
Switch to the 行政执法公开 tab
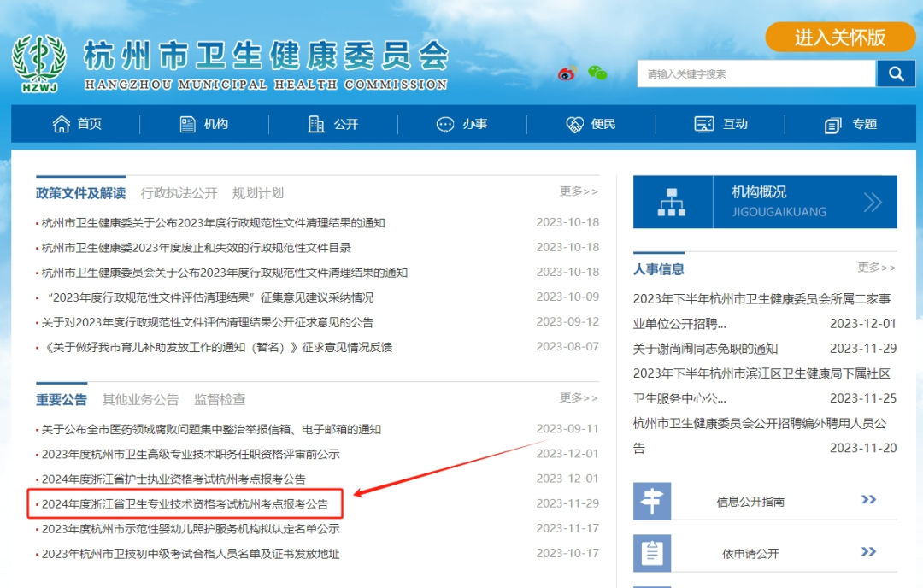(179, 193)
